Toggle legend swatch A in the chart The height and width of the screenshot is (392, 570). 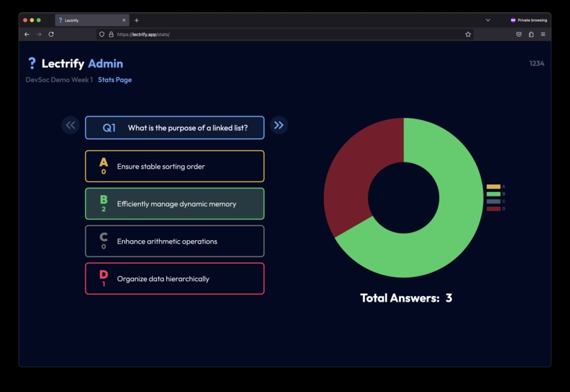pos(494,186)
